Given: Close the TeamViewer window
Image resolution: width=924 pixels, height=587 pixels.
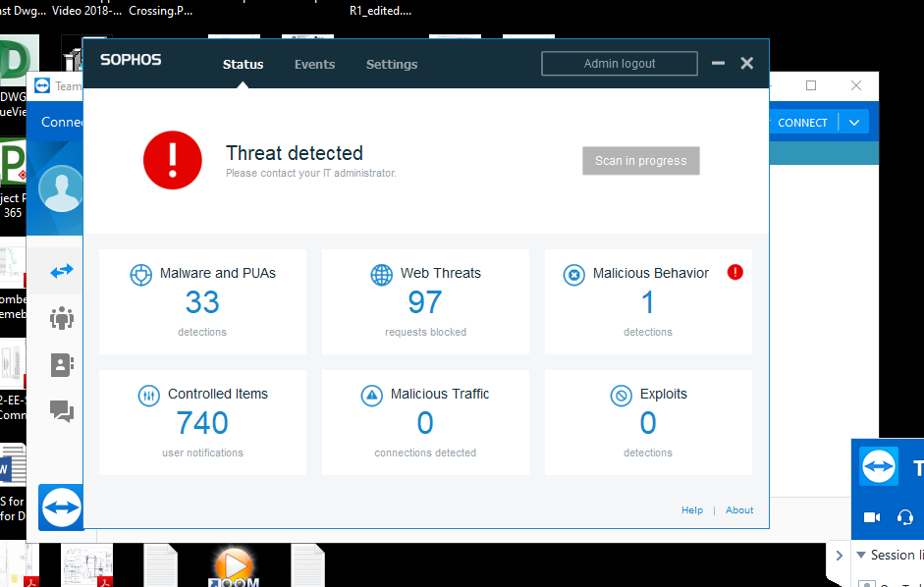Looking at the screenshot, I should [856, 86].
